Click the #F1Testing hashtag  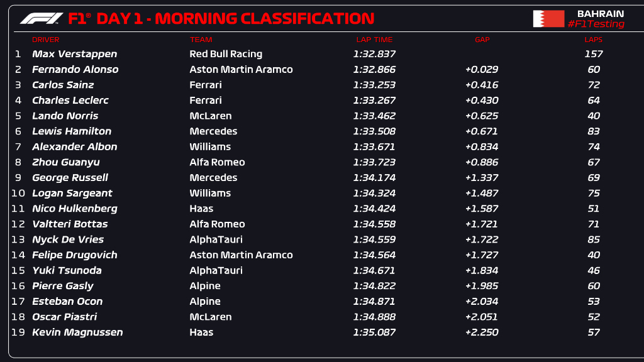point(596,25)
